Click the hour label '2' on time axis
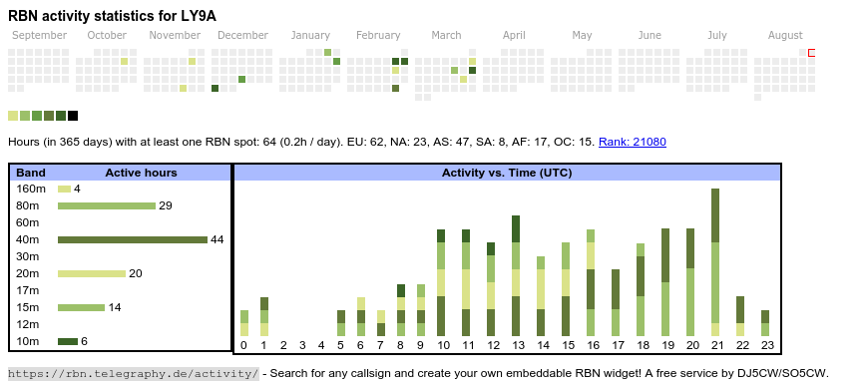Screen dimensions: 868x389 tap(283, 346)
